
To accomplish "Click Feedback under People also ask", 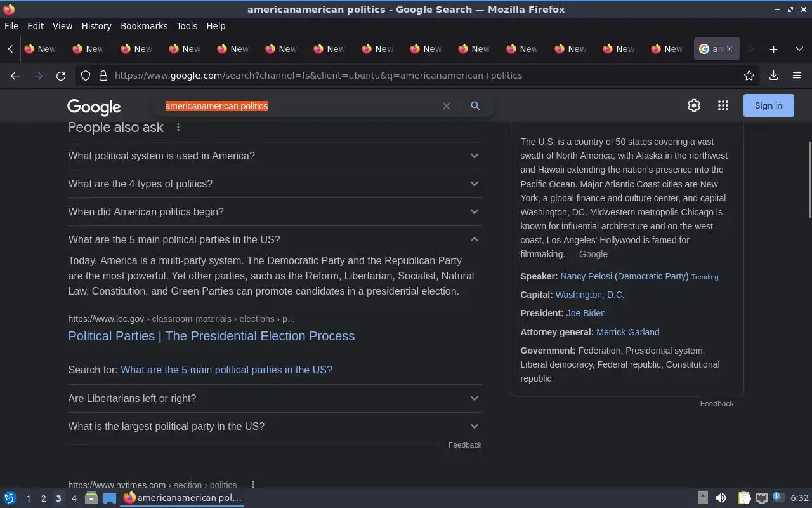I will pyautogui.click(x=464, y=445).
